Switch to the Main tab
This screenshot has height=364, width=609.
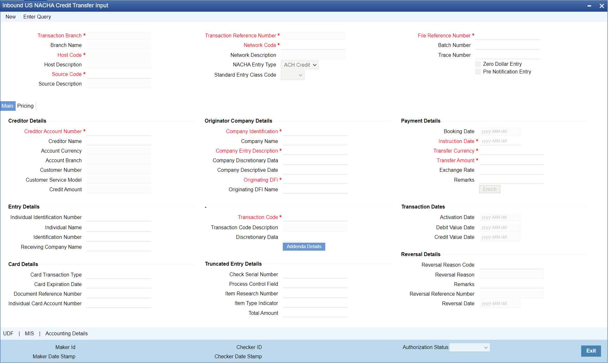coord(8,106)
